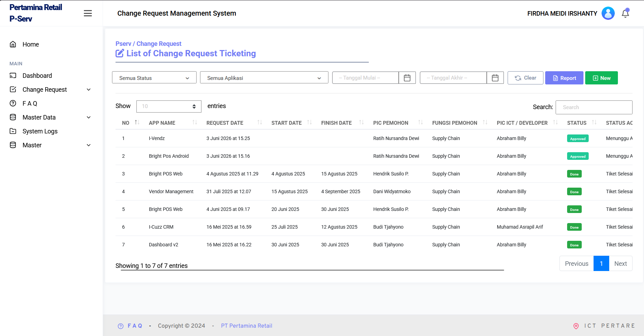
Task: Click the Next pagination button
Action: coord(620,263)
